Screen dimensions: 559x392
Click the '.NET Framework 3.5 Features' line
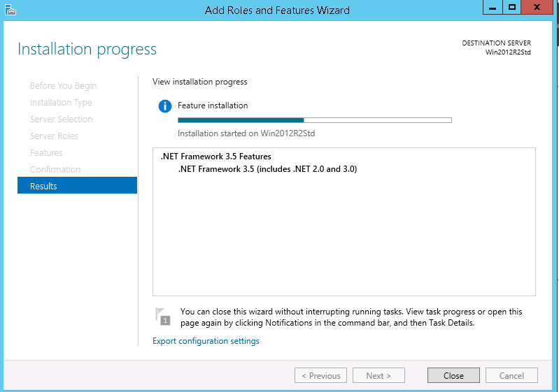pos(215,157)
